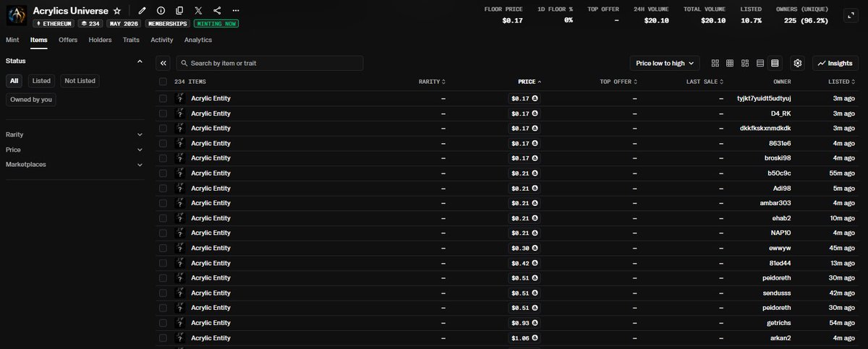The image size is (868, 349).
Task: Click the currency icon beside owwyw's $0.30 price
Action: 535,248
